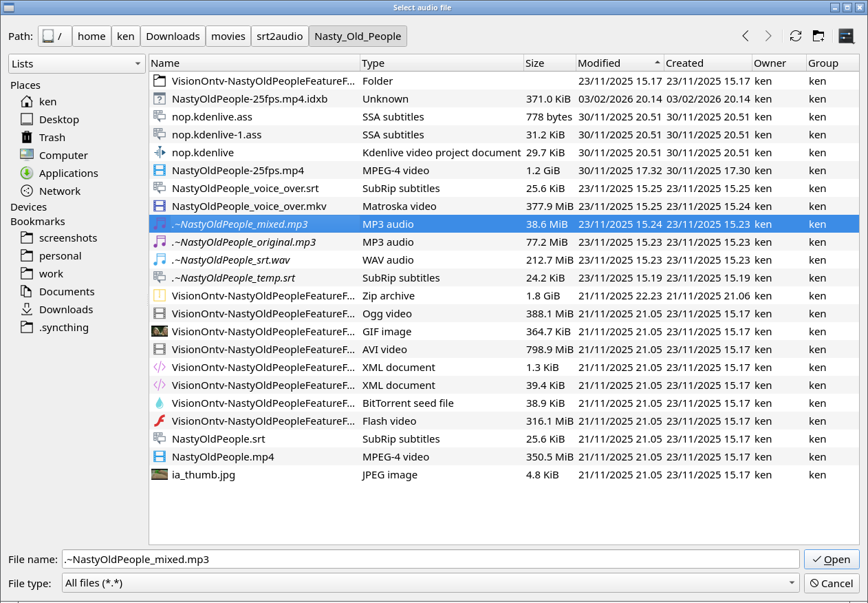Click the File name input field

(x=430, y=560)
